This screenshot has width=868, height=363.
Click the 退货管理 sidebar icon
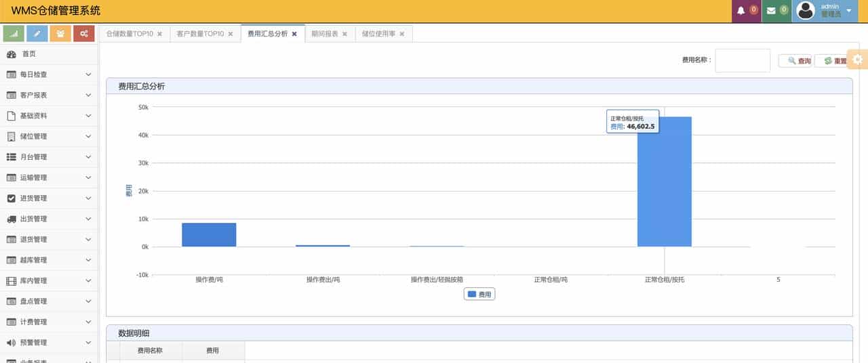(x=11, y=239)
